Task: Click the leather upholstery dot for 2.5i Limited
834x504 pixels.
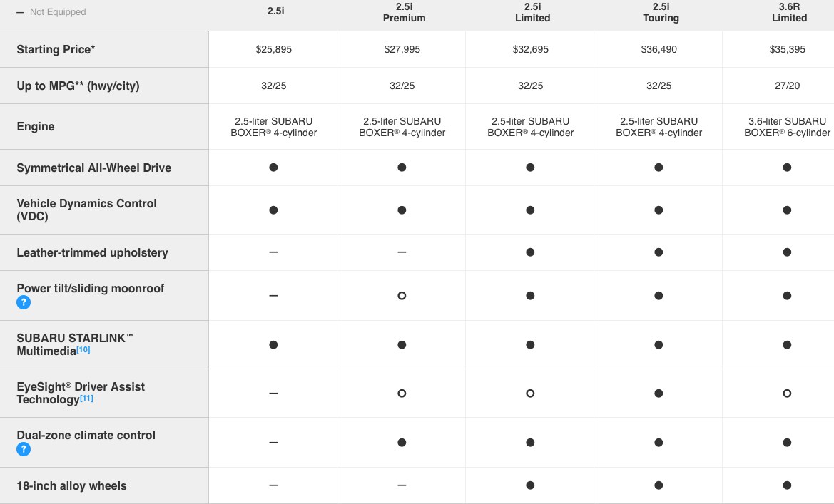Action: click(x=530, y=252)
